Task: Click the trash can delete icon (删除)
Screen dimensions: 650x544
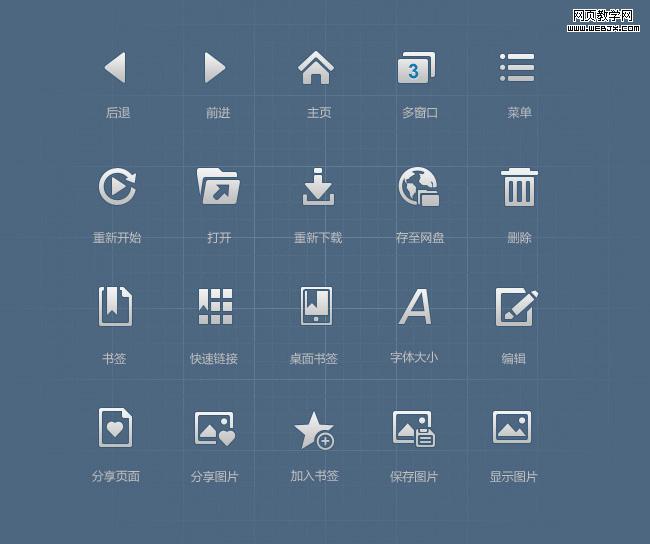Action: (519, 187)
